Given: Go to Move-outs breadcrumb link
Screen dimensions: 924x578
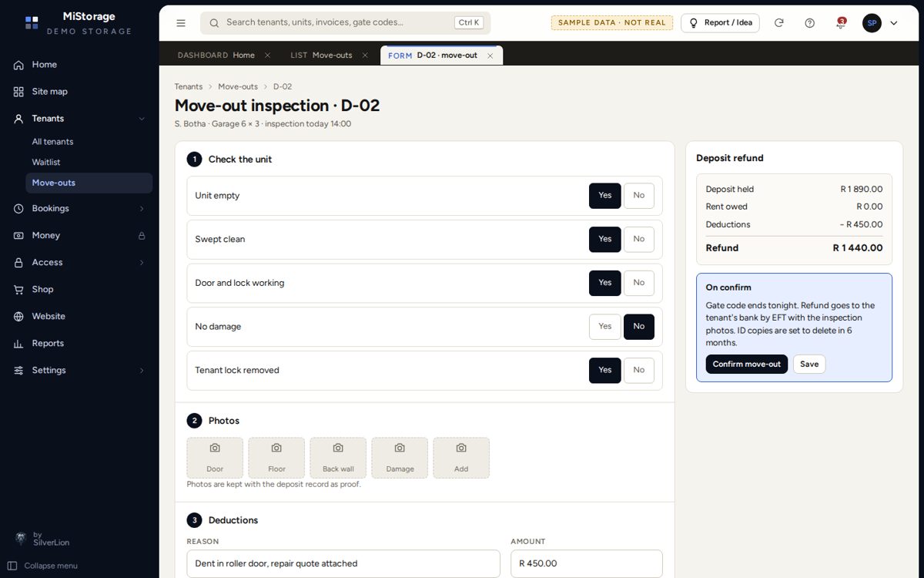Looking at the screenshot, I should 238,87.
